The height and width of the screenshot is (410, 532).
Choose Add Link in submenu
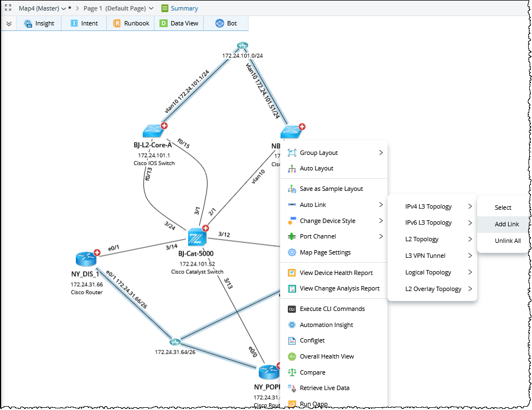pos(504,224)
